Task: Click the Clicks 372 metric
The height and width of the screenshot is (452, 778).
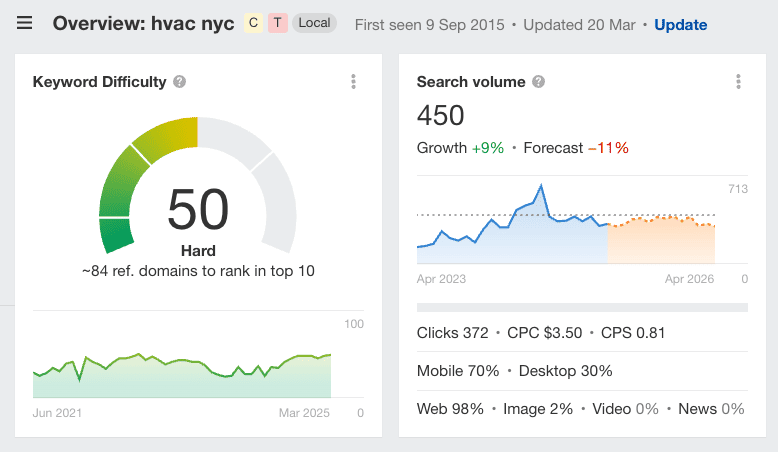Action: (452, 333)
